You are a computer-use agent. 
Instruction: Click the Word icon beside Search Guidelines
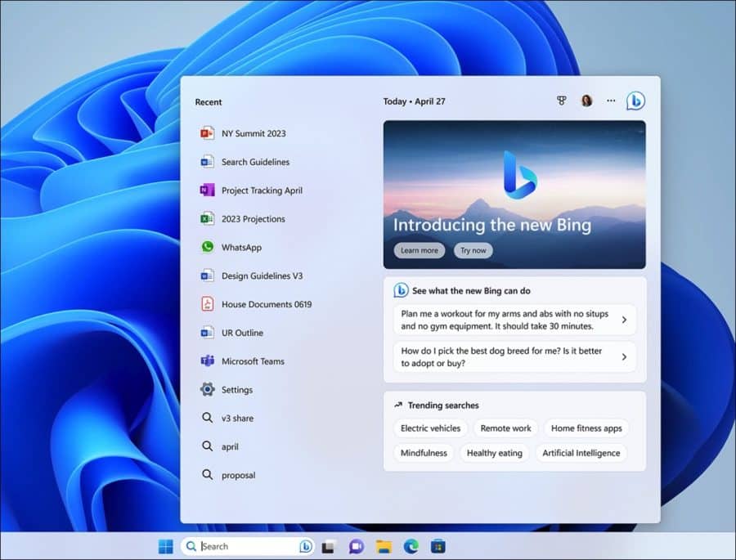coord(207,162)
